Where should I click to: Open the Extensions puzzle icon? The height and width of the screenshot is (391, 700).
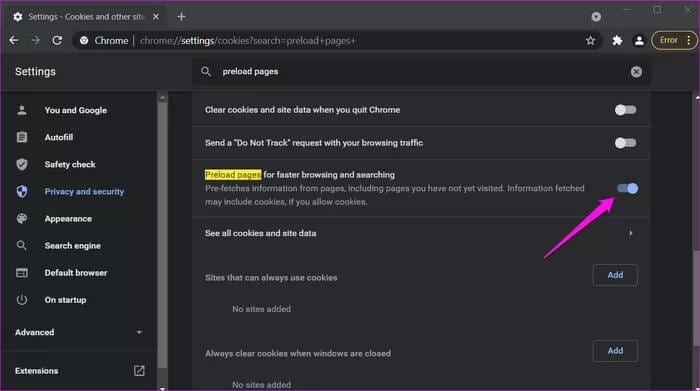pyautogui.click(x=617, y=41)
